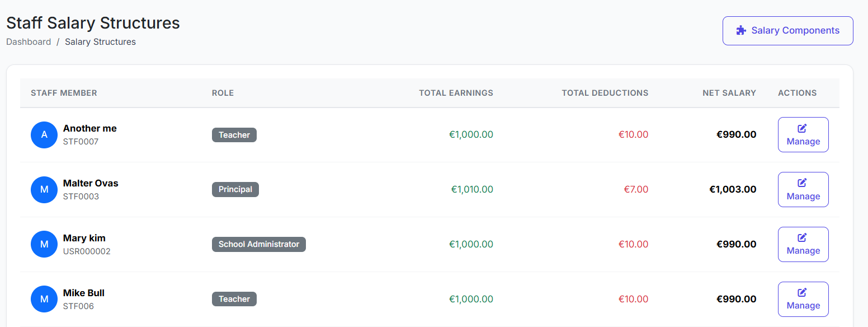
Task: Click the puzzle icon in Salary Components
Action: tap(741, 31)
